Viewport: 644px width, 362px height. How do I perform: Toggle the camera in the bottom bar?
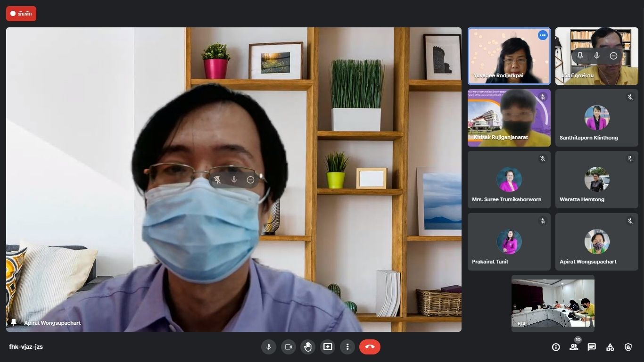(x=288, y=347)
